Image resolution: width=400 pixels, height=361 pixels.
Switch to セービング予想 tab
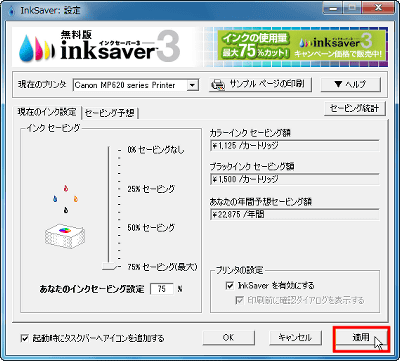(110, 113)
